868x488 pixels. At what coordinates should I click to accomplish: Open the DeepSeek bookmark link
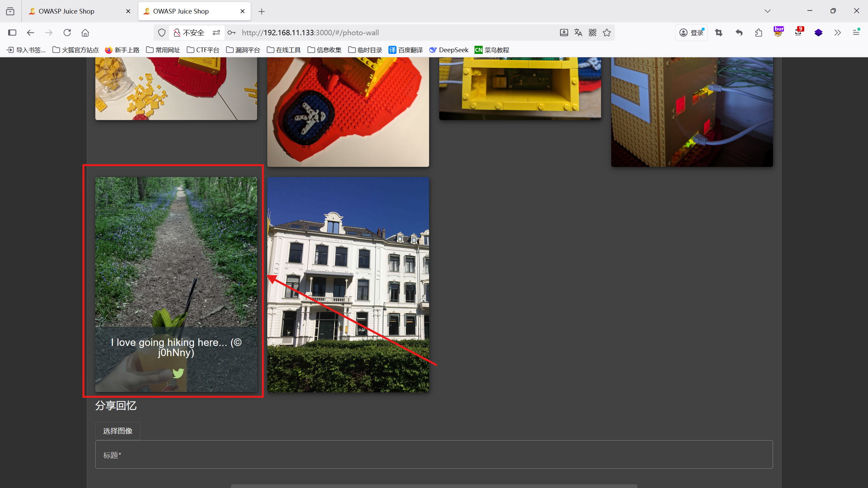click(449, 50)
